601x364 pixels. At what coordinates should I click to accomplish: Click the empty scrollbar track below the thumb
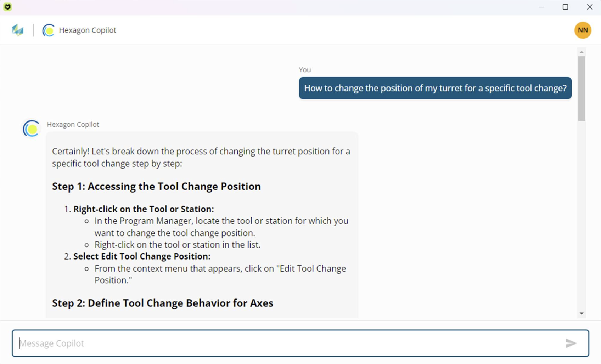pos(582,215)
